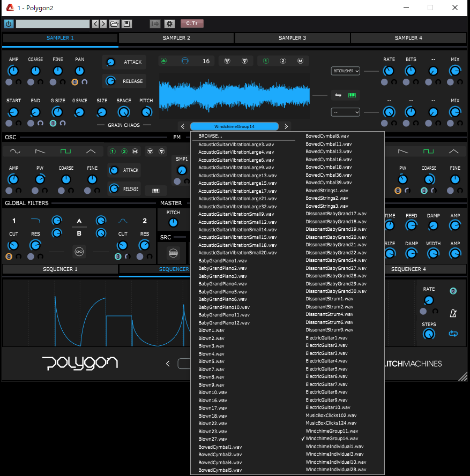Toggle sampler output 1 button above waveform

click(x=266, y=61)
